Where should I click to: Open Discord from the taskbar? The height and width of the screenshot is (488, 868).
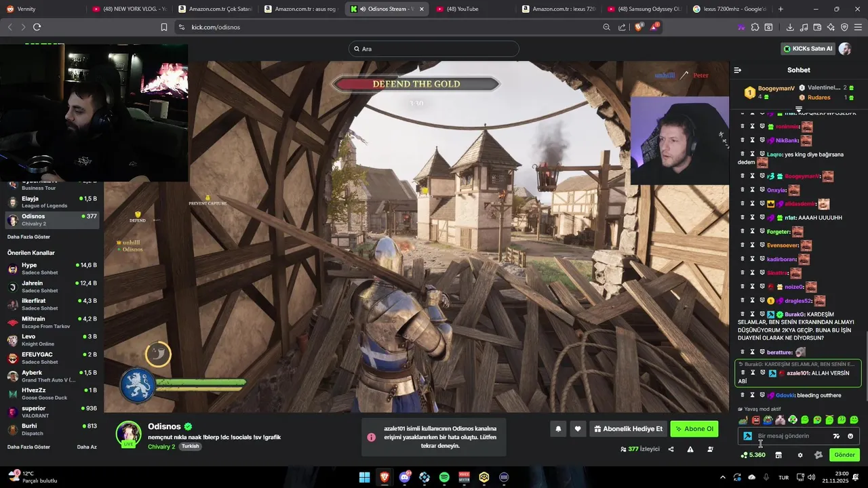[405, 477]
